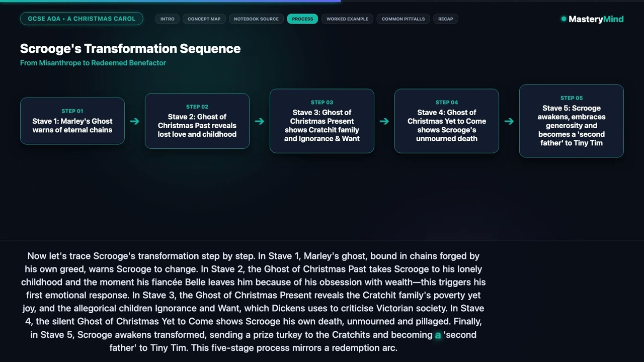
Task: Click the arrow between Step 03 and Step 04
Action: pos(384,121)
